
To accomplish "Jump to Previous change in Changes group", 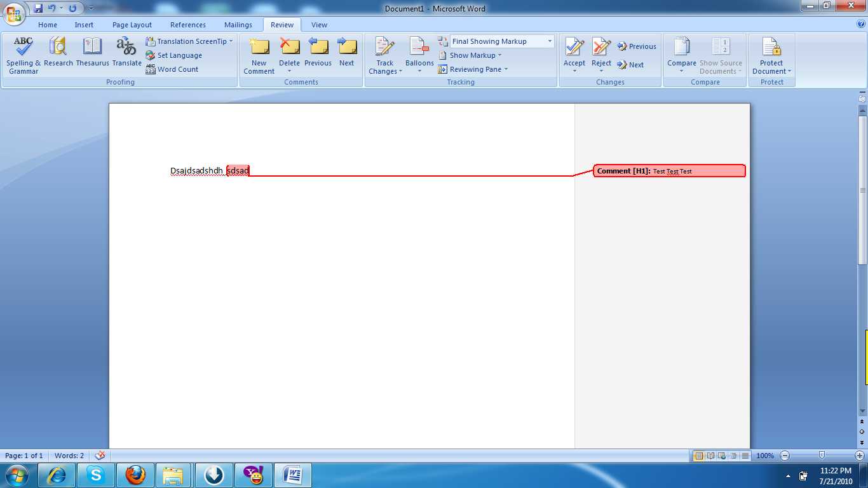I will pyautogui.click(x=637, y=46).
